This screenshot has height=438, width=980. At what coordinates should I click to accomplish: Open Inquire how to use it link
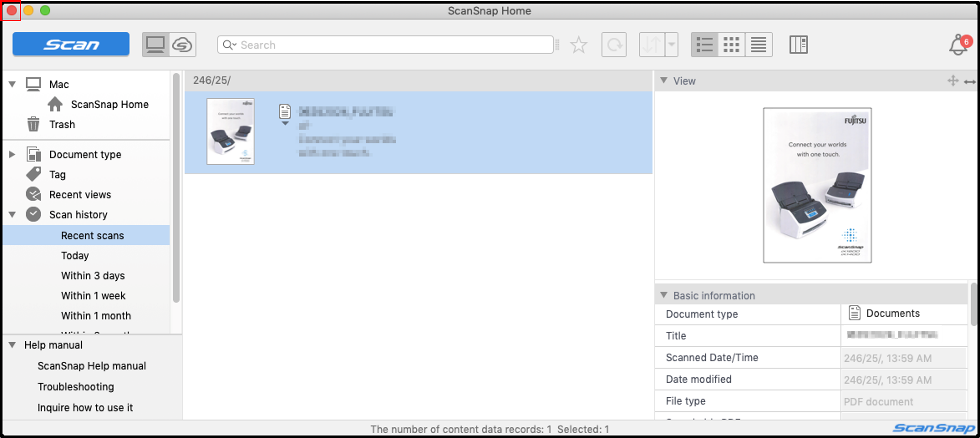85,408
